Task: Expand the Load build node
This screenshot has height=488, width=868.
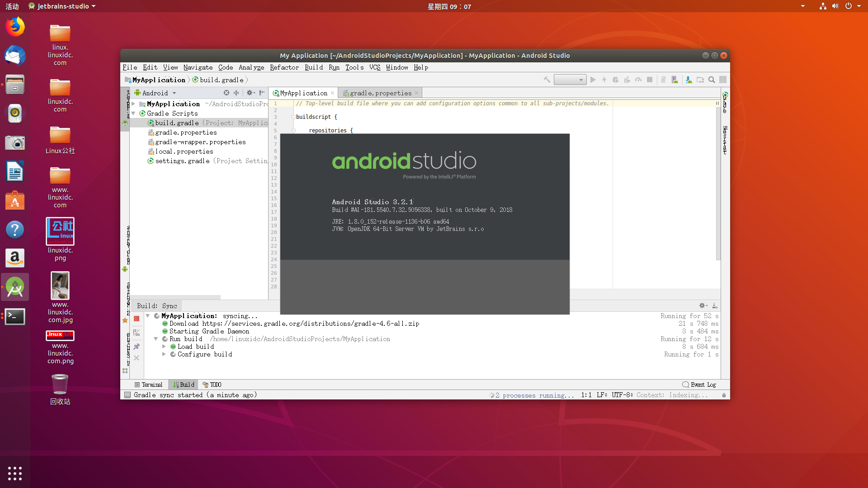Action: point(164,347)
